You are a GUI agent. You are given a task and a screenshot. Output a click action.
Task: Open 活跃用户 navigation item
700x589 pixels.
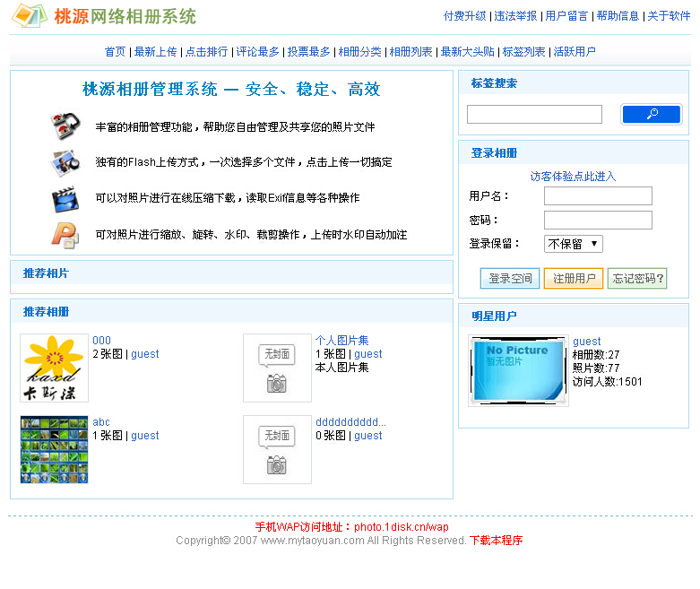coord(575,52)
